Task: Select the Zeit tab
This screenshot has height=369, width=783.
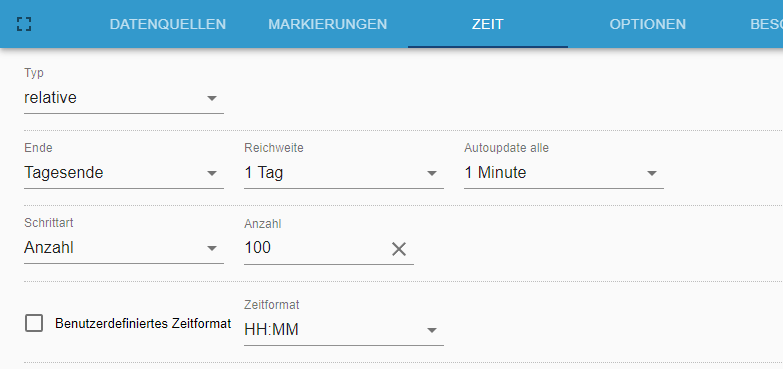Action: tap(487, 24)
